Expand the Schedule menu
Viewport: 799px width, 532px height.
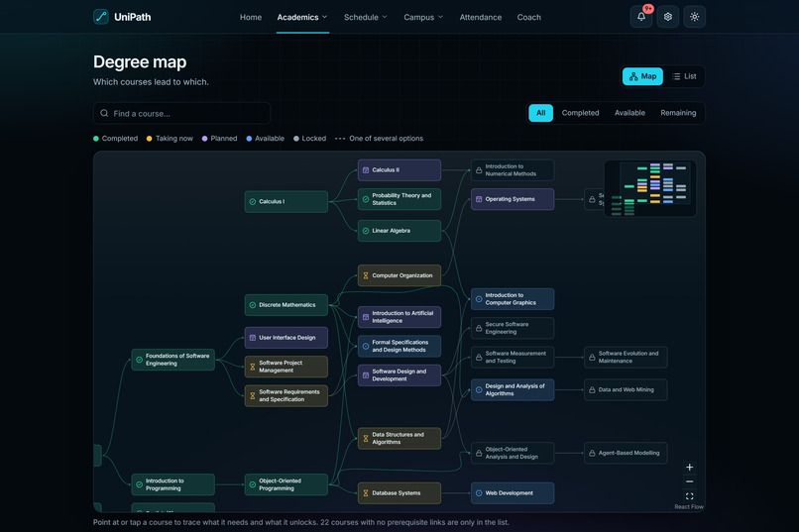366,17
